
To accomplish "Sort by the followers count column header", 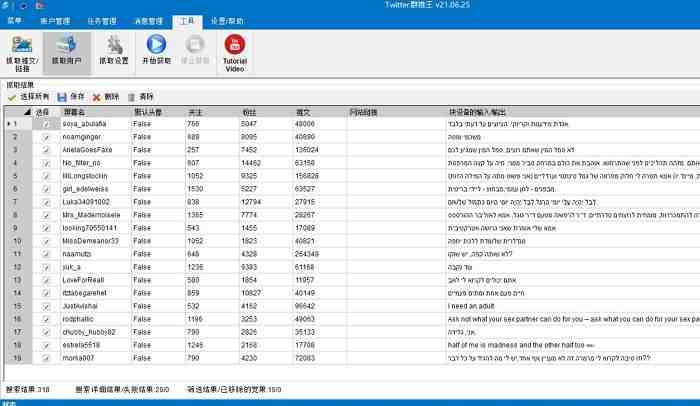I will (x=266, y=112).
